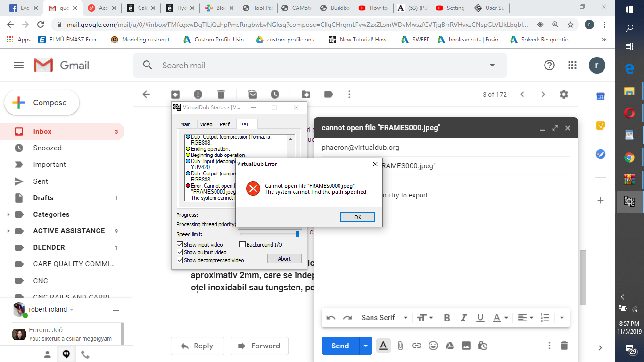
Task: Open Hangouts phone calls tab icon
Action: pyautogui.click(x=85, y=354)
